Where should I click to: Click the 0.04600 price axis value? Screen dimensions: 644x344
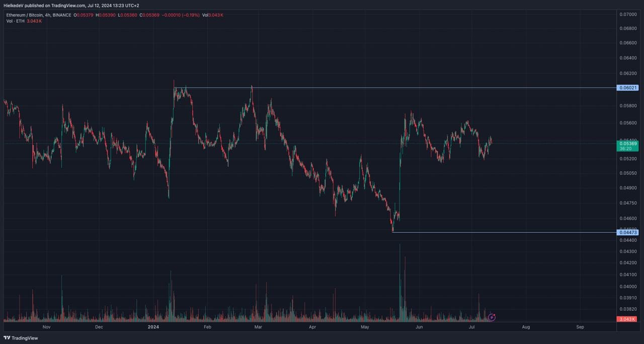click(x=628, y=219)
